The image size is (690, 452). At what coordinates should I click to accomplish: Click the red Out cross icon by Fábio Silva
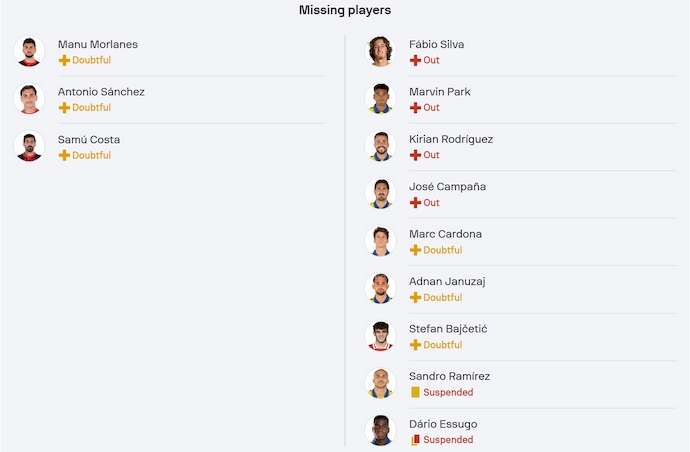pyautogui.click(x=415, y=60)
